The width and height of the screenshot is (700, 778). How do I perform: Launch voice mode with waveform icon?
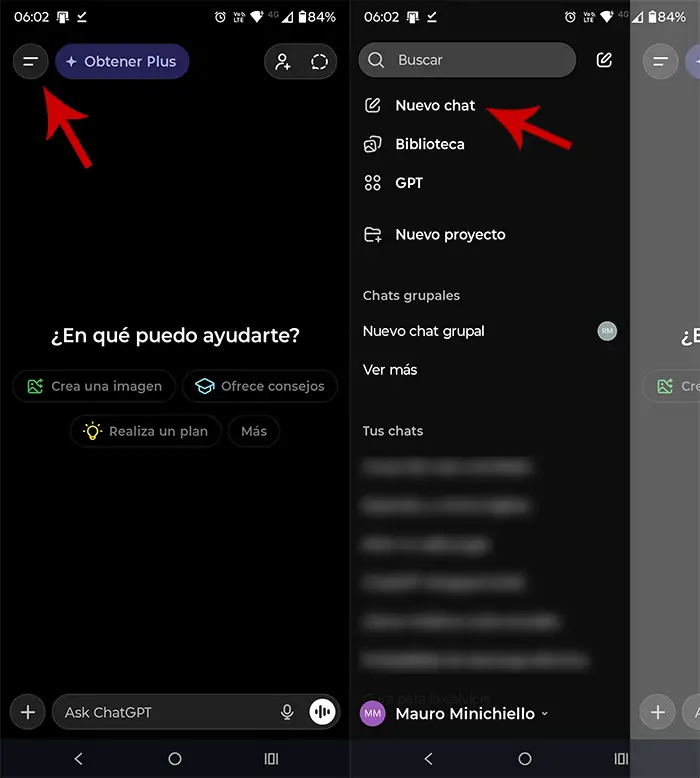[322, 712]
